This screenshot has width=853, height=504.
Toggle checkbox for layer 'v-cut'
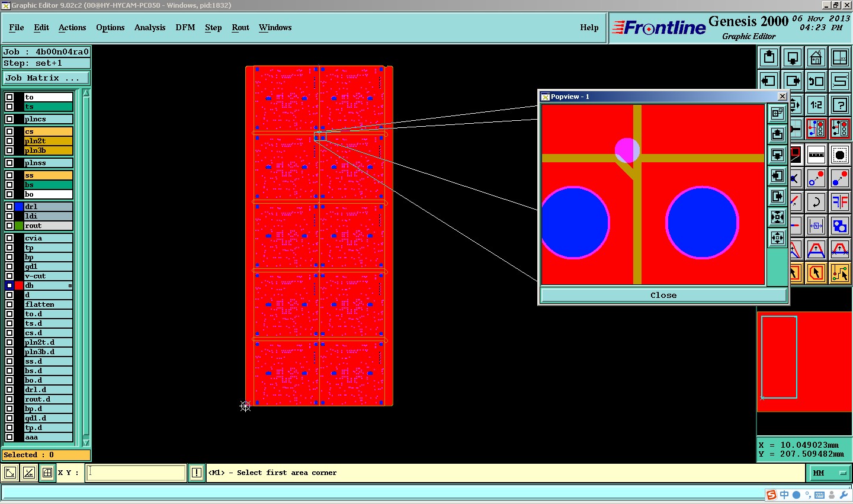click(x=9, y=276)
